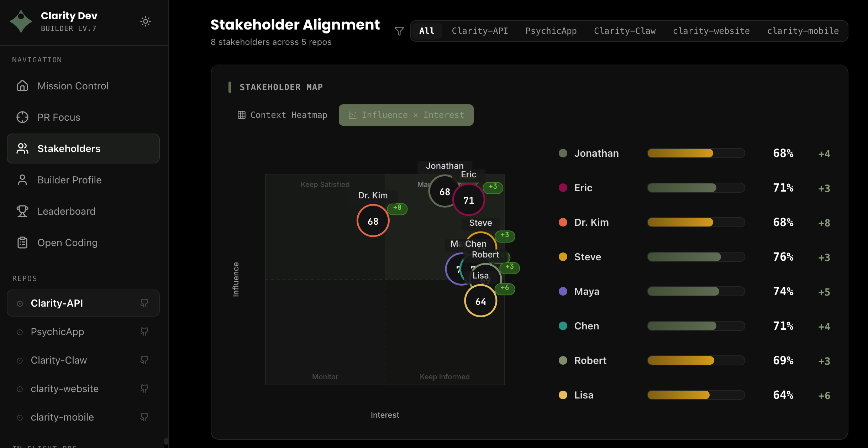Open Builder Profile via the person icon

[x=22, y=180]
